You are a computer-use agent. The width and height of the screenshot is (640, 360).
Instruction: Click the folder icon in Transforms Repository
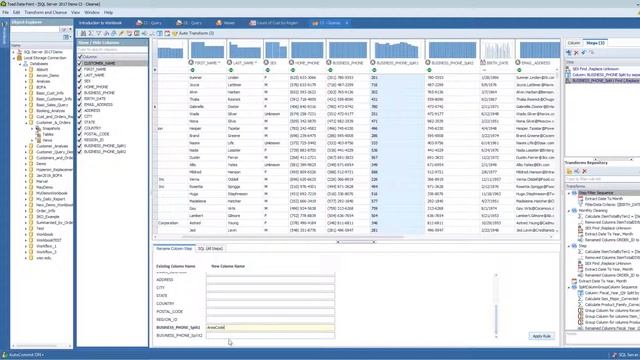coord(569,171)
